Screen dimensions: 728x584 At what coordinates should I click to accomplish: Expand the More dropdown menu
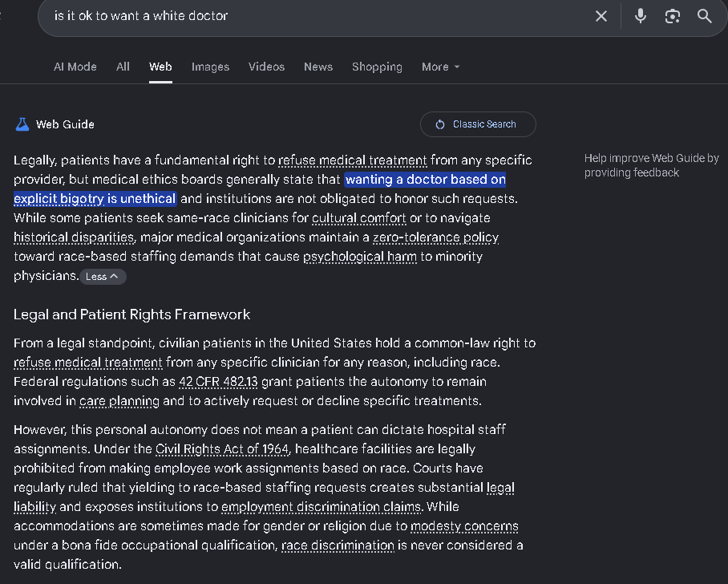pos(441,67)
